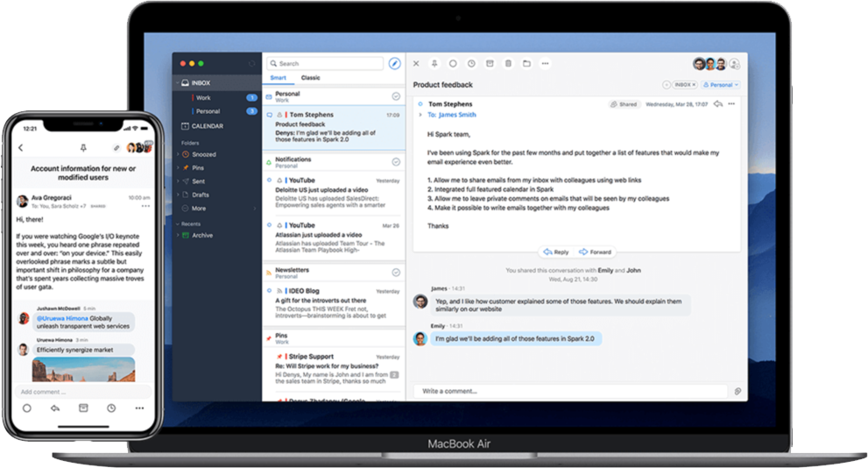The image size is (868, 468).
Task: Attach a file to the Mac comment box
Action: click(737, 391)
